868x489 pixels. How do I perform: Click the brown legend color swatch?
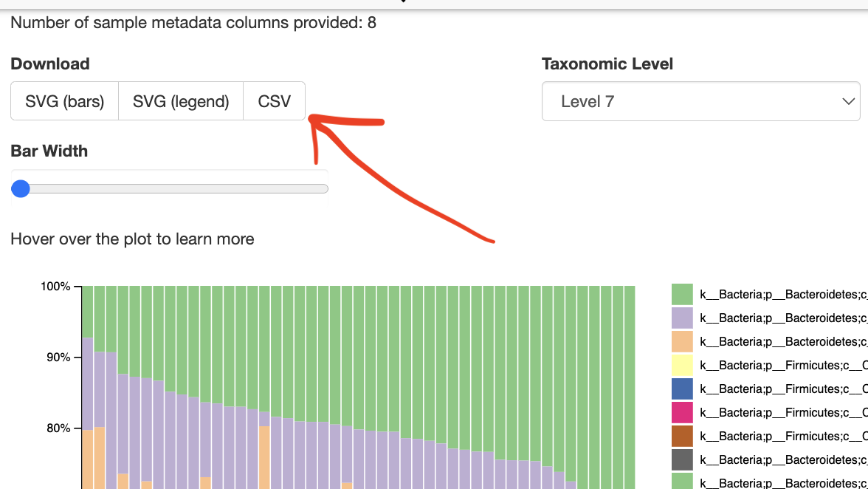pos(682,436)
